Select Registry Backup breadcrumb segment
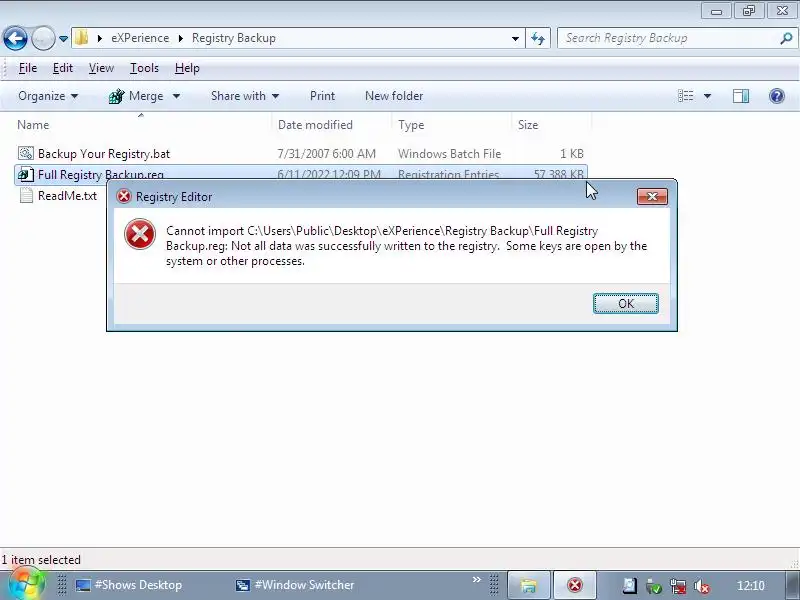The height and width of the screenshot is (600, 800). point(234,38)
